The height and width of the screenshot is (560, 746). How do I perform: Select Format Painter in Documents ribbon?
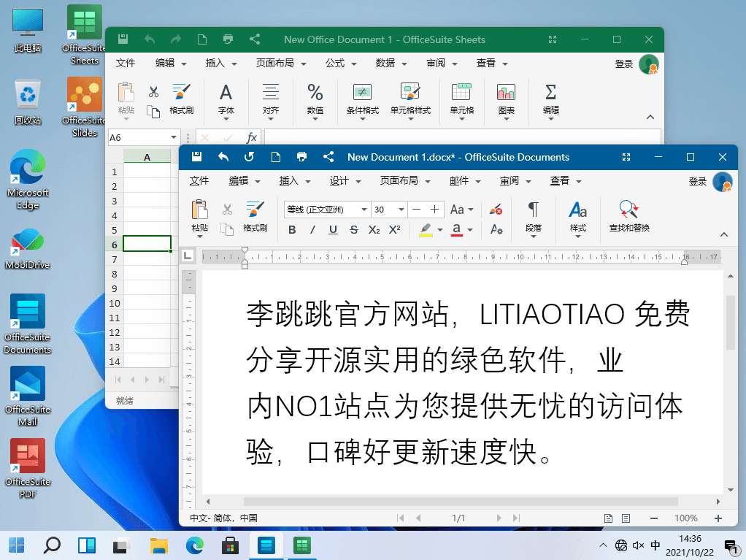pos(255,215)
